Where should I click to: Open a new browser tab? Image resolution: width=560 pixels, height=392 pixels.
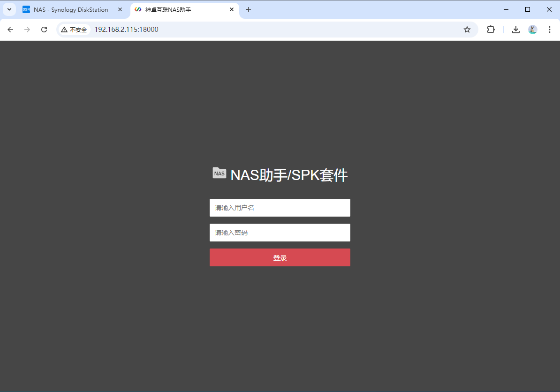tap(249, 9)
